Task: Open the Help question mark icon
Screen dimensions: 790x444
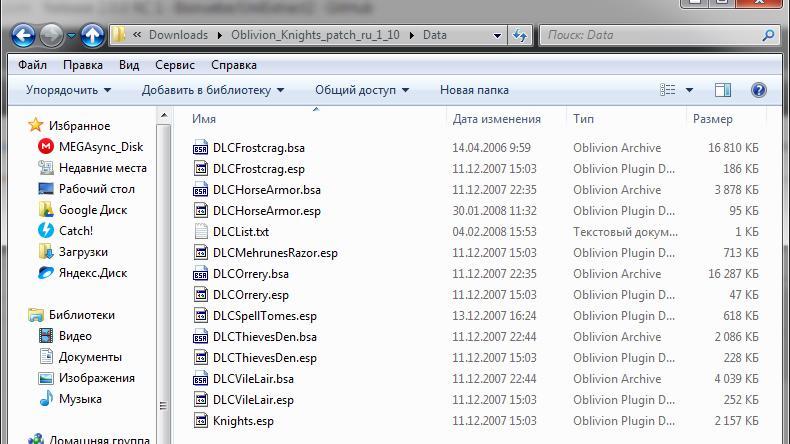Action: [x=758, y=90]
